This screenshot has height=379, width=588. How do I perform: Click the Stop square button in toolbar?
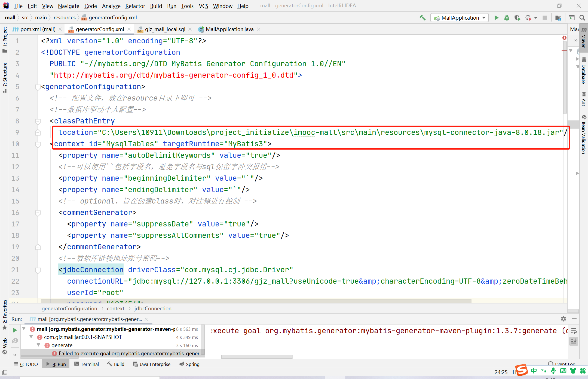pyautogui.click(x=545, y=18)
